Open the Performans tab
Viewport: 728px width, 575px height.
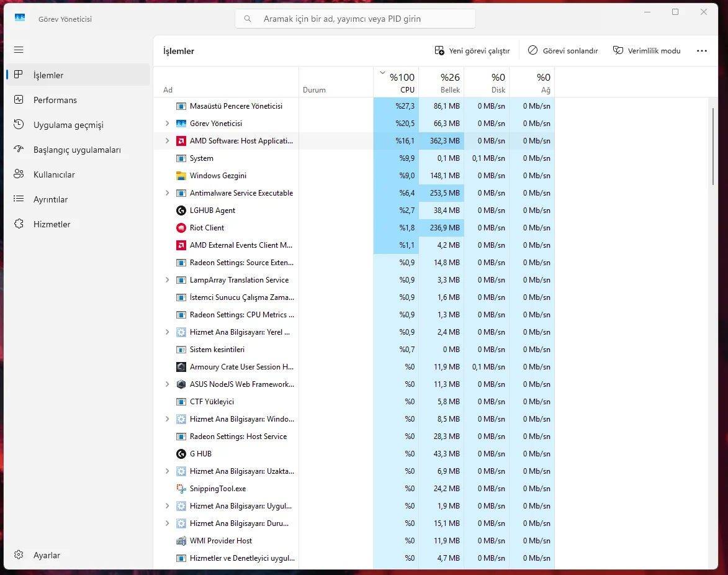coord(78,100)
